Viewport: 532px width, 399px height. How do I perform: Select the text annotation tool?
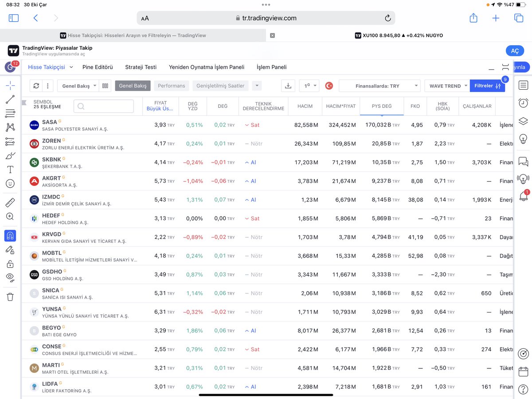[10, 170]
